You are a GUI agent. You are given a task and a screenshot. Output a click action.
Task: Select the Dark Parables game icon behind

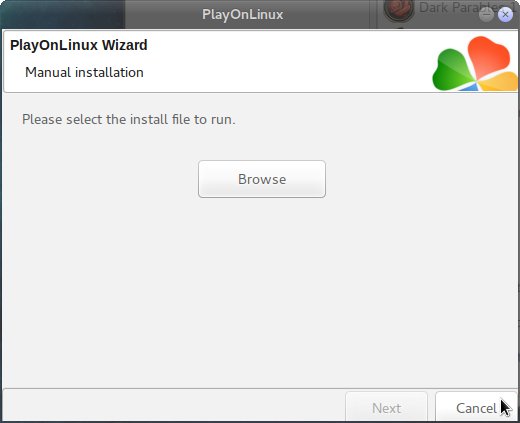pos(399,10)
